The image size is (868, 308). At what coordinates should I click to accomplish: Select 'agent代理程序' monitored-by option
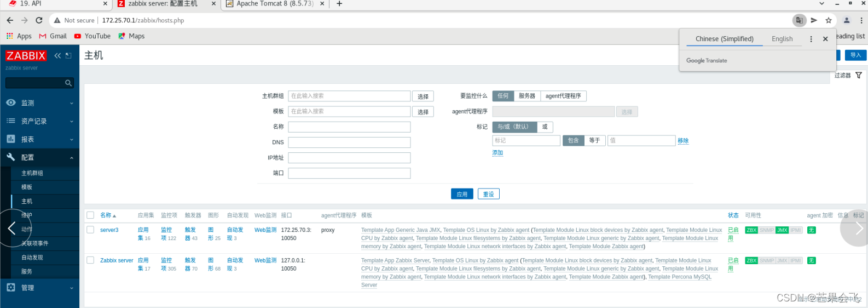563,96
